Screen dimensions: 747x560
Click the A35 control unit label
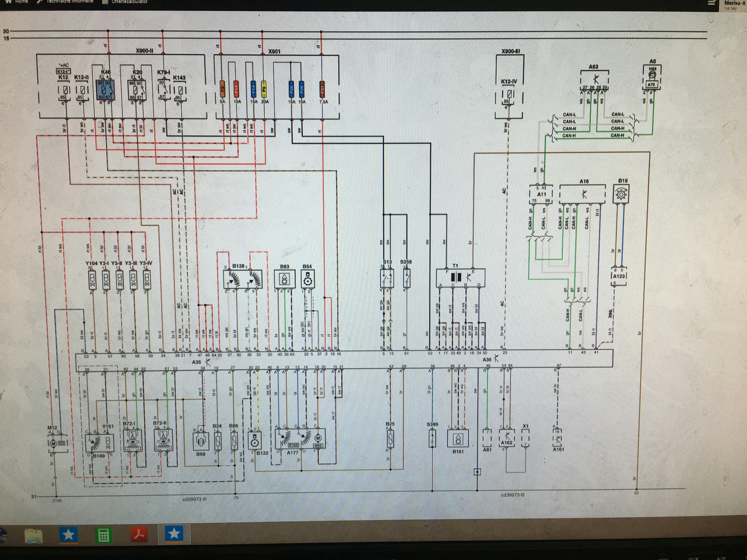point(197,362)
